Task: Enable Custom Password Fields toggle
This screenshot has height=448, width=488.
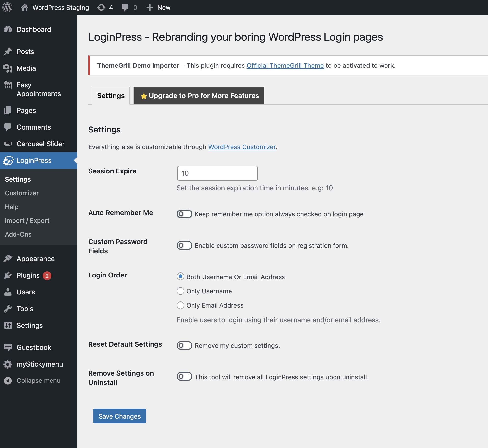Action: point(184,245)
